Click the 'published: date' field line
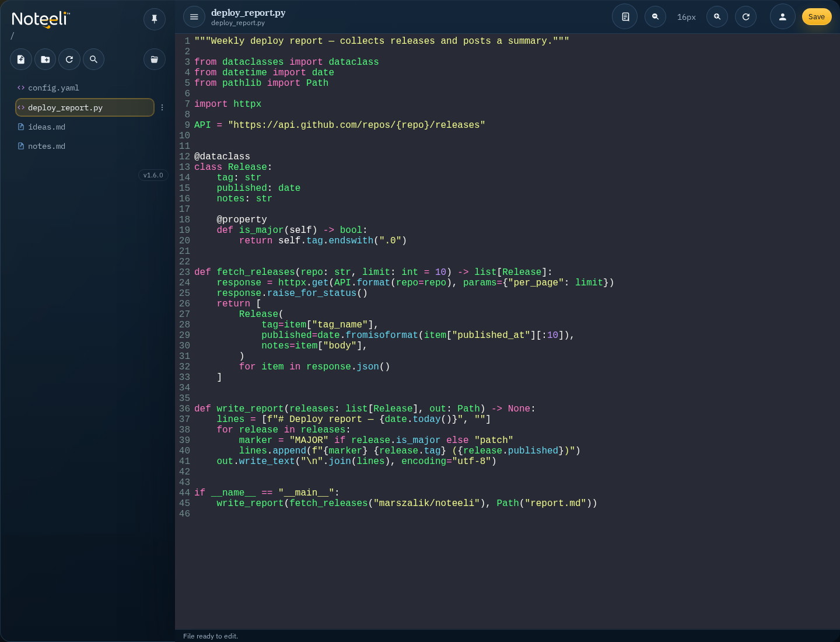Viewport: 840px width, 642px height. click(258, 188)
